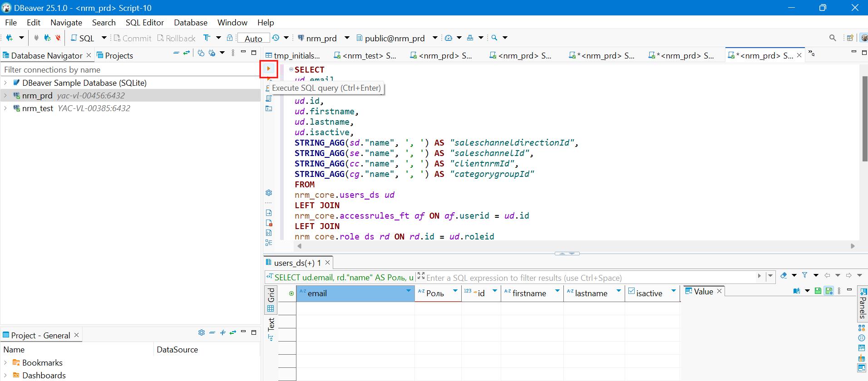The height and width of the screenshot is (381, 868).
Task: Click Link with Editor arrows in Database Navigator
Action: point(186,53)
